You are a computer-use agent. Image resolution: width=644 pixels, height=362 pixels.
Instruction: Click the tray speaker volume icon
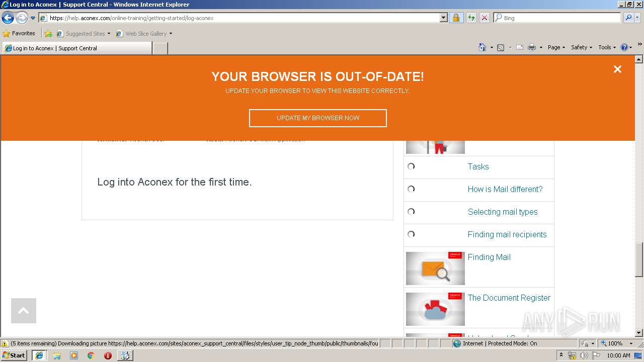(x=584, y=355)
